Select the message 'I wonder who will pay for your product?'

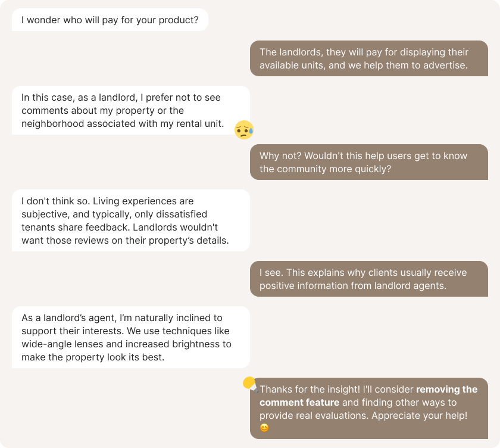110,20
